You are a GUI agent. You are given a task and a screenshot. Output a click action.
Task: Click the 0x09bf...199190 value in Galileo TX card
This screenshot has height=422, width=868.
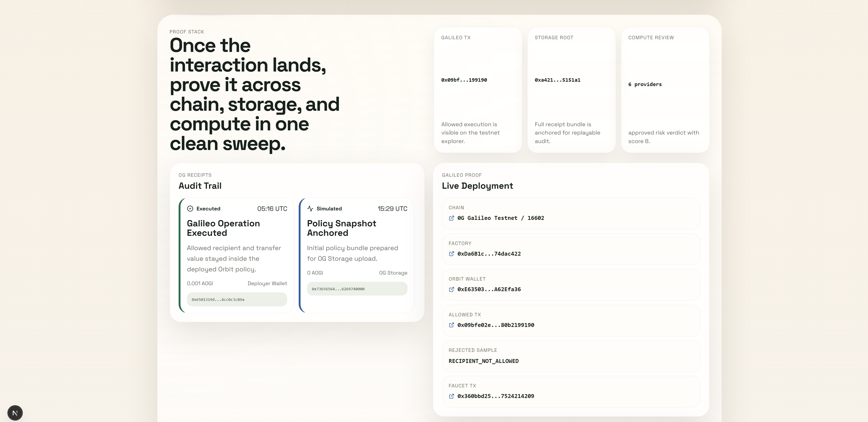464,80
